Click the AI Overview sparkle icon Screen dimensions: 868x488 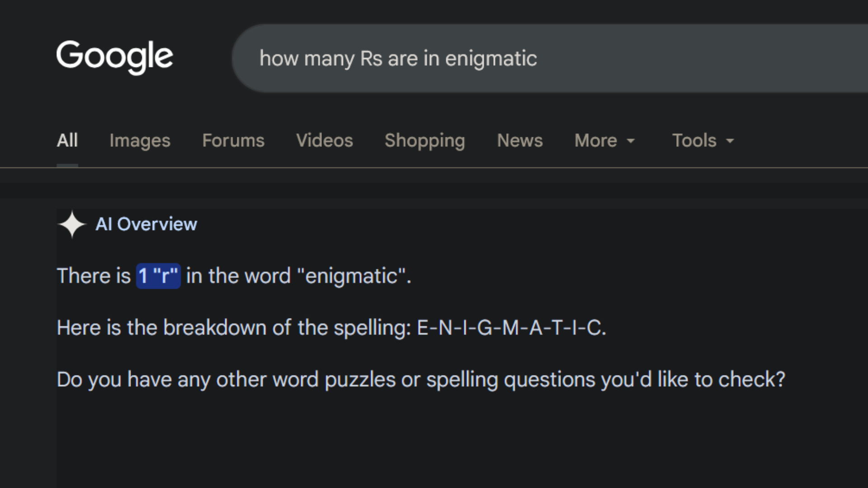click(72, 224)
